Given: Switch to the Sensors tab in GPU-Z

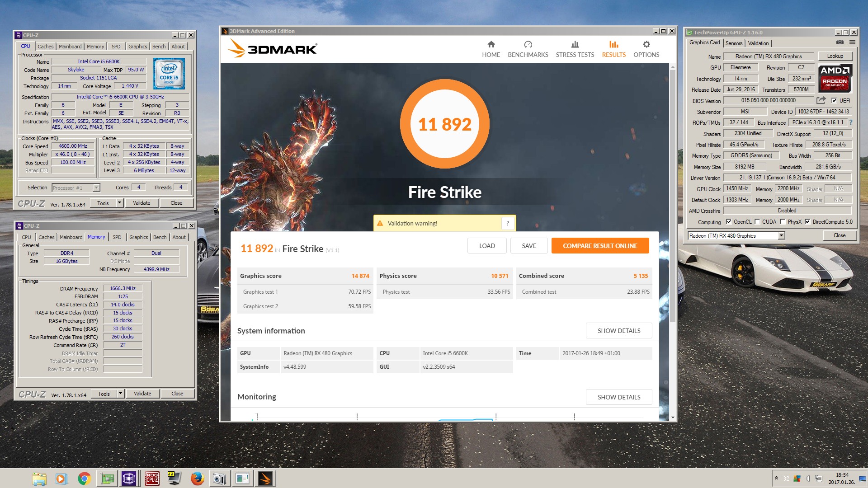Looking at the screenshot, I should (x=734, y=43).
